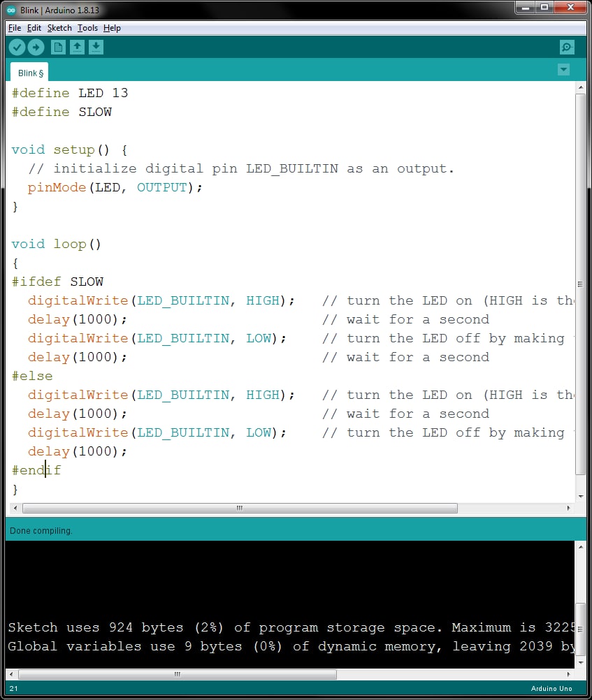The height and width of the screenshot is (700, 592).
Task: Open the File menu
Action: pos(14,28)
